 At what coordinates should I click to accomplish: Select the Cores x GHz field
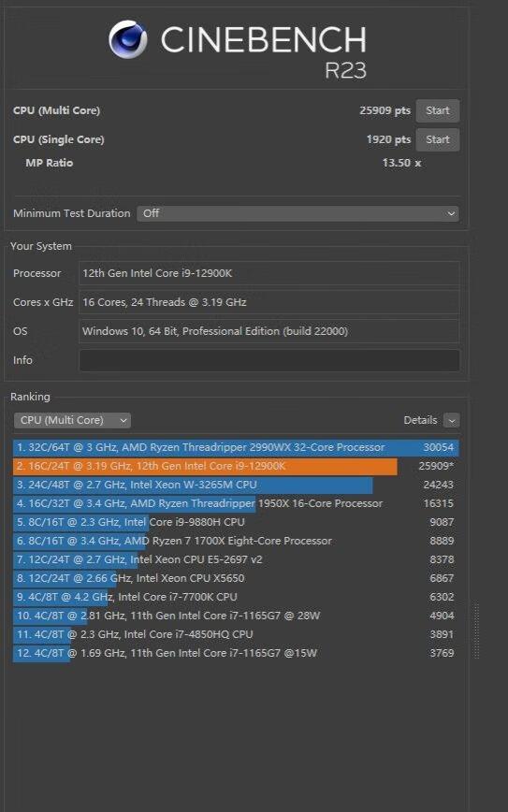(x=269, y=302)
